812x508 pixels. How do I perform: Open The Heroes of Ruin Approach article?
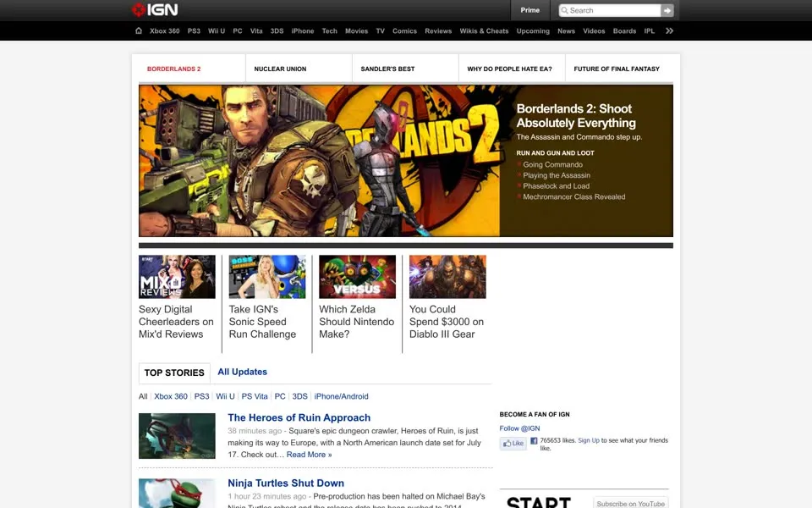click(x=299, y=417)
